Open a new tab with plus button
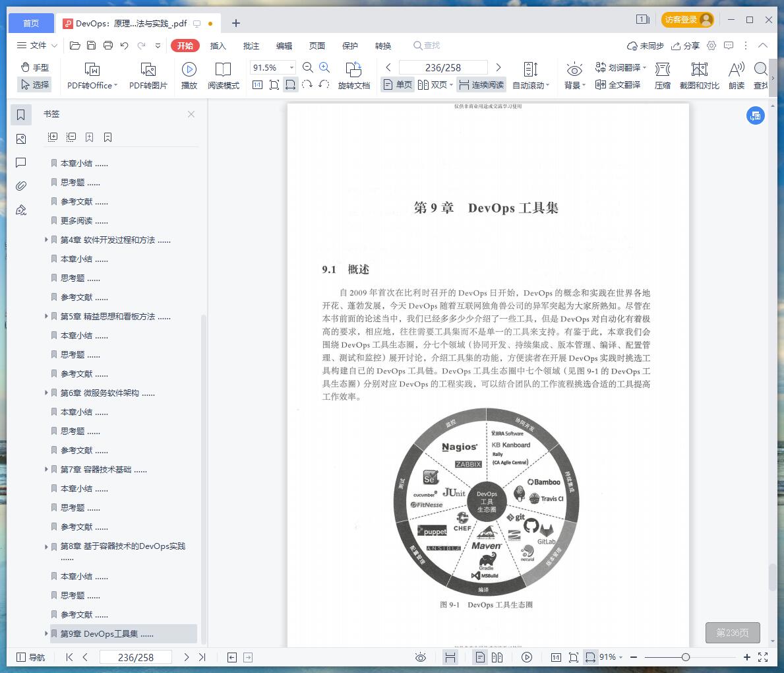 click(x=236, y=23)
